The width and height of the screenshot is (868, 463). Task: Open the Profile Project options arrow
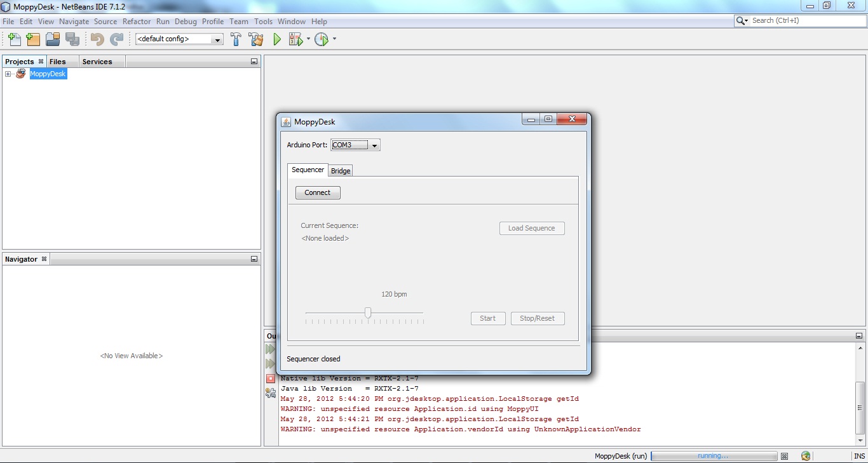point(334,39)
